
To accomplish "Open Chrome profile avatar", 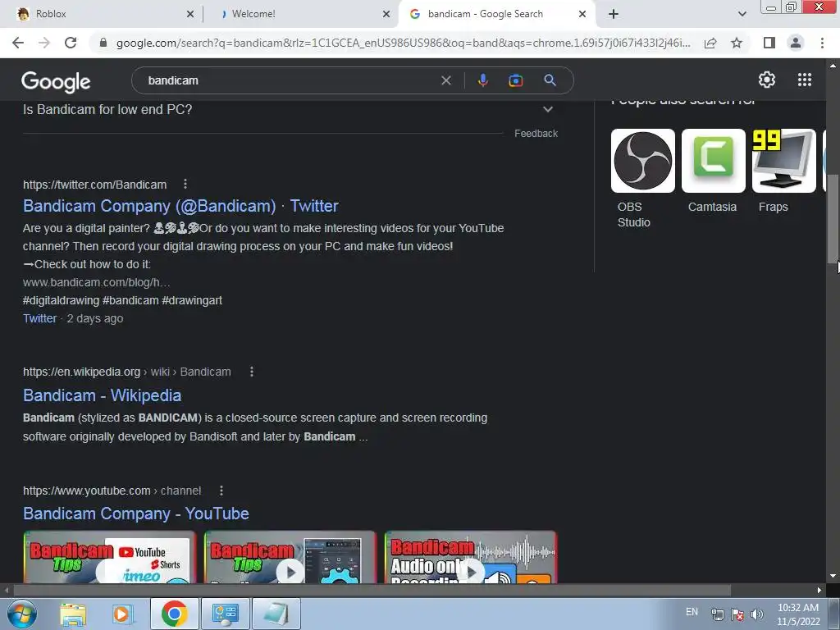I will click(x=796, y=43).
